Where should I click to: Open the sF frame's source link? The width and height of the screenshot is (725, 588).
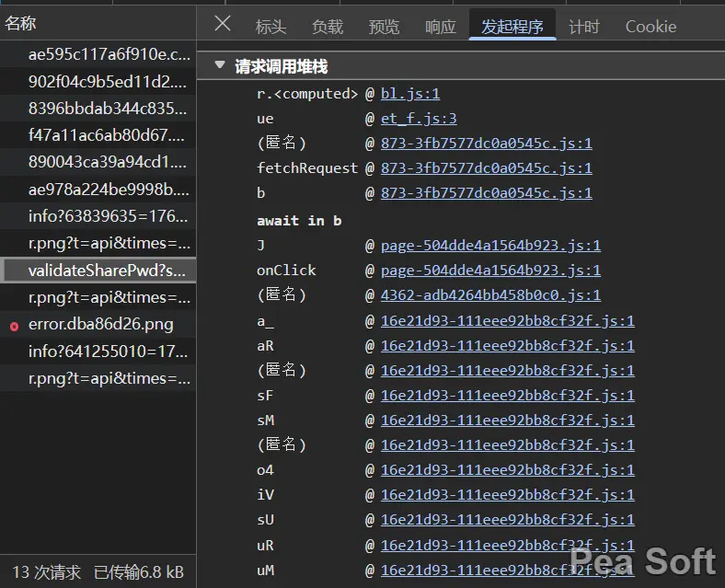[507, 396]
